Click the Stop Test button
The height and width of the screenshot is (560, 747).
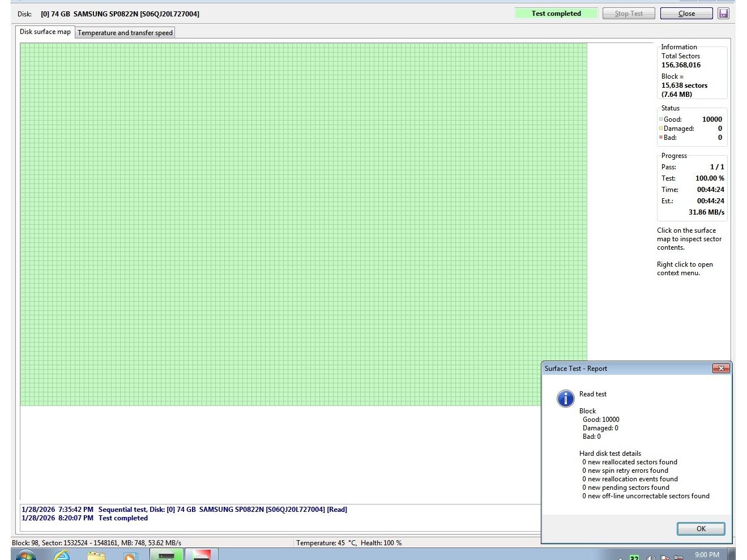click(x=628, y=14)
